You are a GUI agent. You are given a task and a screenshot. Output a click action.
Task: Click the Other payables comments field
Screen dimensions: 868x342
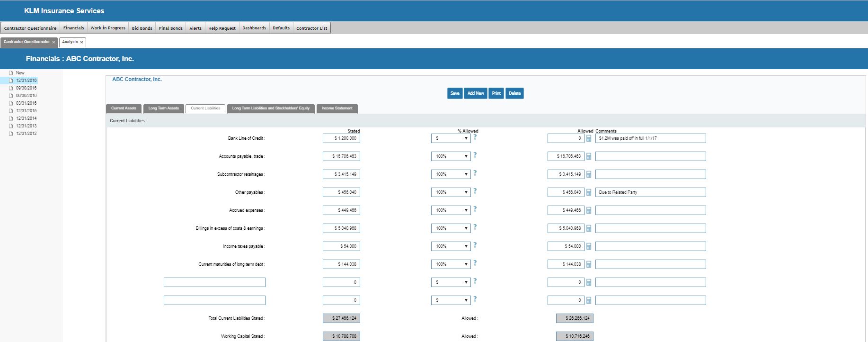coord(650,192)
